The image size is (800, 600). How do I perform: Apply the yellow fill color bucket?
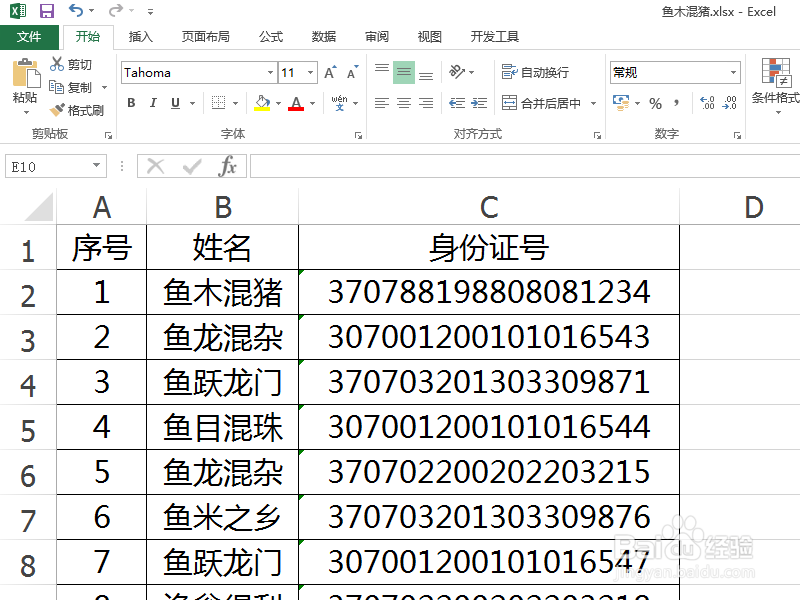point(262,103)
